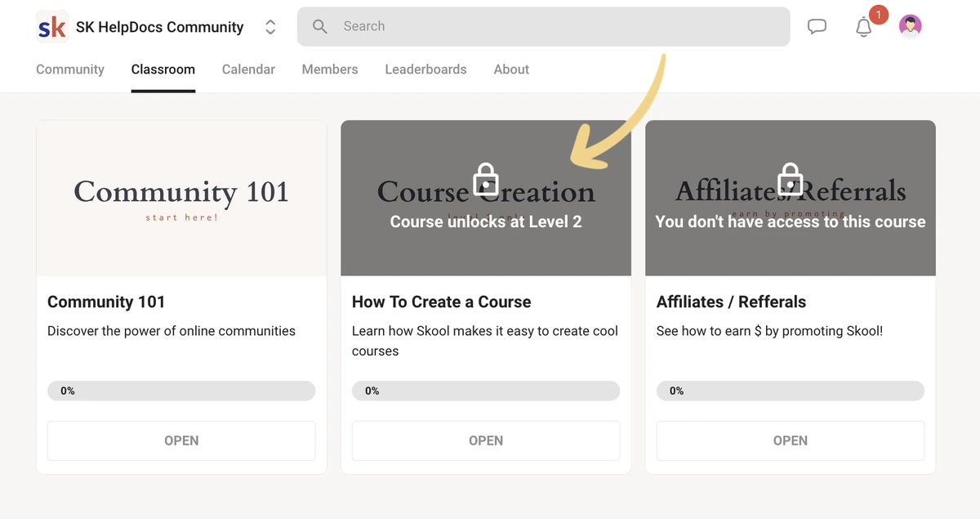View the Leaderboards tab
Viewport: 980px width, 519px height.
[425, 69]
